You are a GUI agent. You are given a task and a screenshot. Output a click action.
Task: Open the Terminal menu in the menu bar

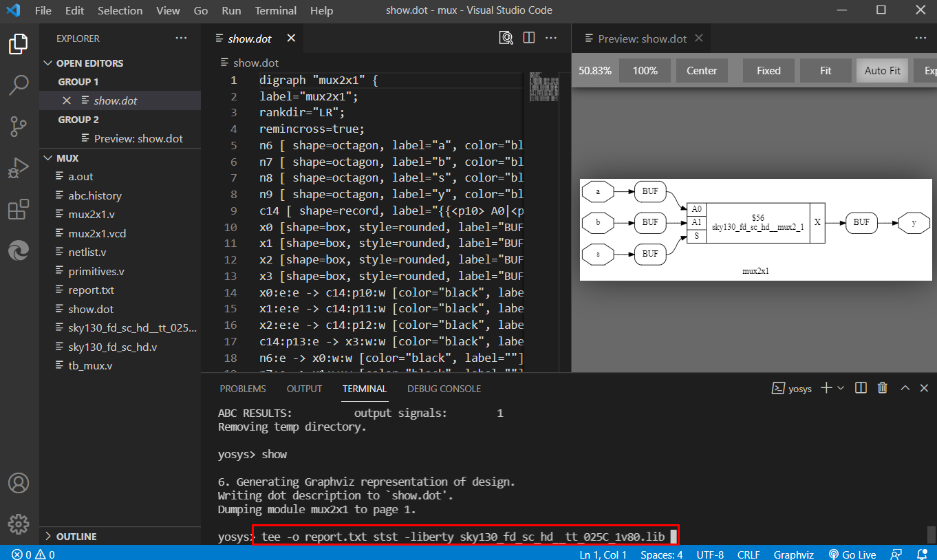275,10
